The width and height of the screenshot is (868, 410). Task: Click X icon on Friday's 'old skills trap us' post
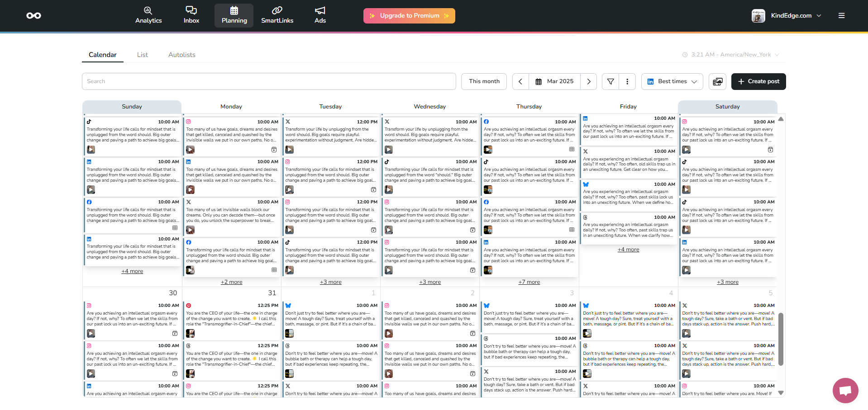click(586, 151)
